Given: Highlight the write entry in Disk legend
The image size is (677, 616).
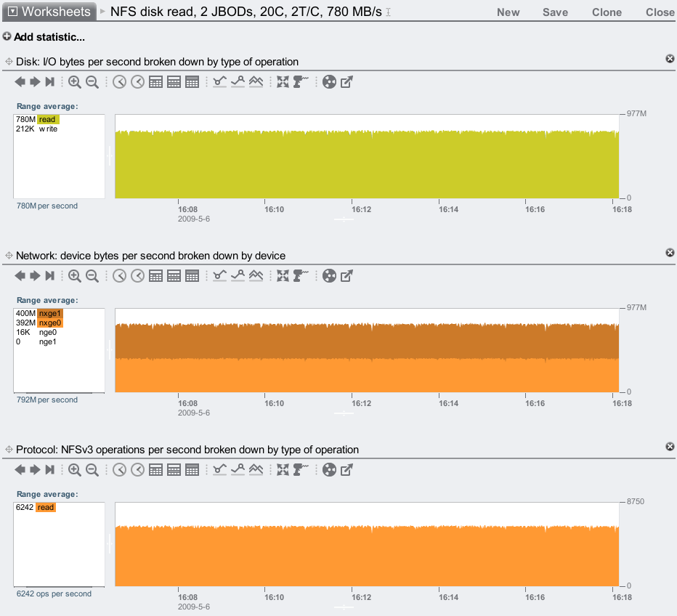Looking at the screenshot, I should 48,129.
